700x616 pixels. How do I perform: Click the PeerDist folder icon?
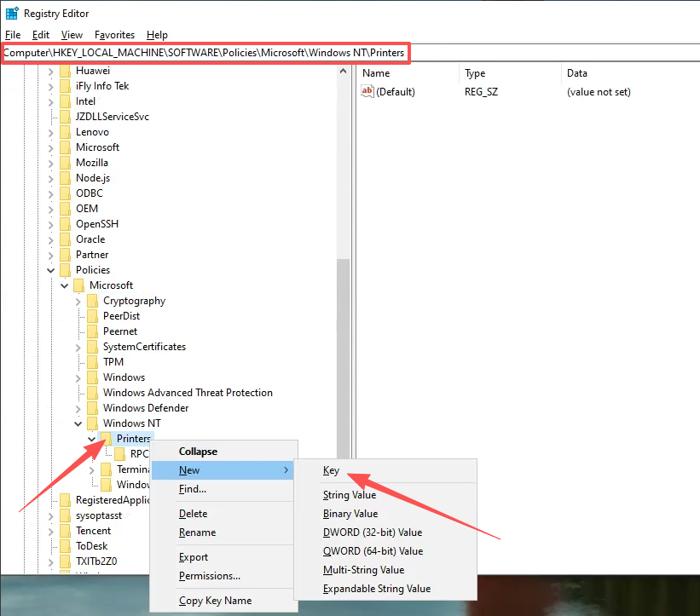(92, 316)
